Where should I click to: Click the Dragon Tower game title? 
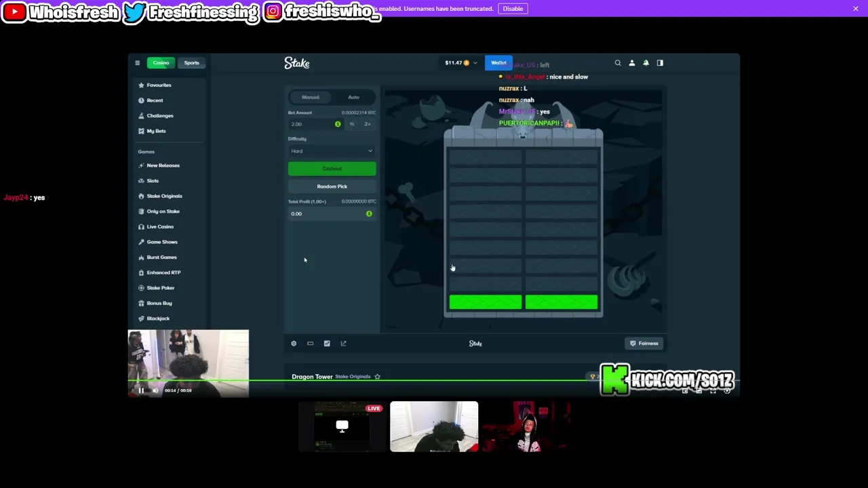click(x=312, y=377)
